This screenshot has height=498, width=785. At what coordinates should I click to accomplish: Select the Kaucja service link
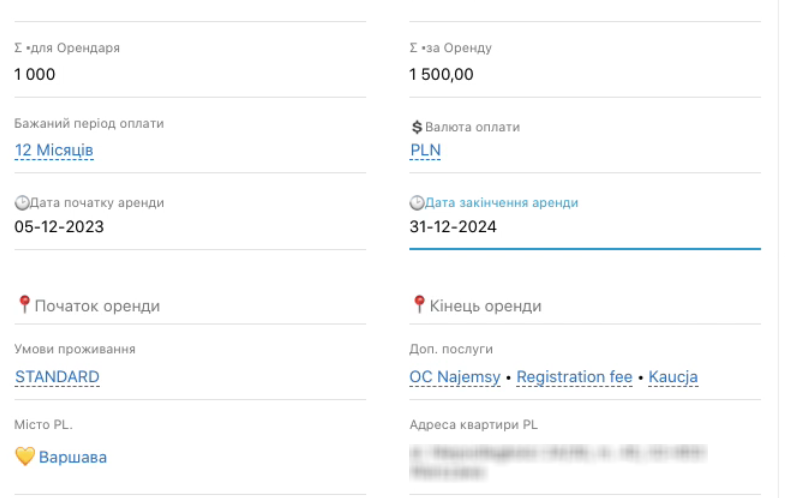673,377
